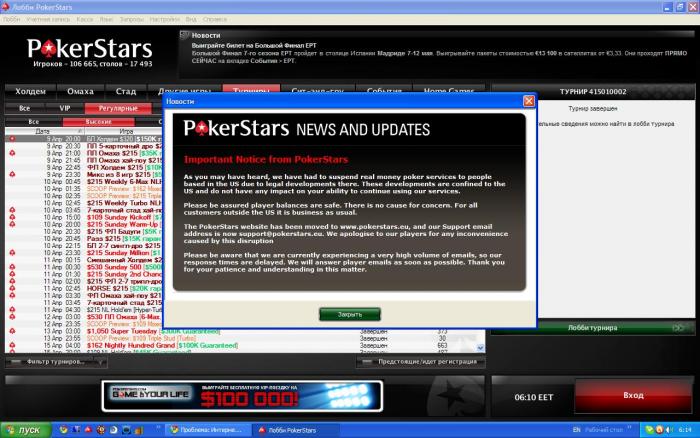This screenshot has height=438, width=700.
Task: Open the Лобби menu
Action: pyautogui.click(x=12, y=19)
